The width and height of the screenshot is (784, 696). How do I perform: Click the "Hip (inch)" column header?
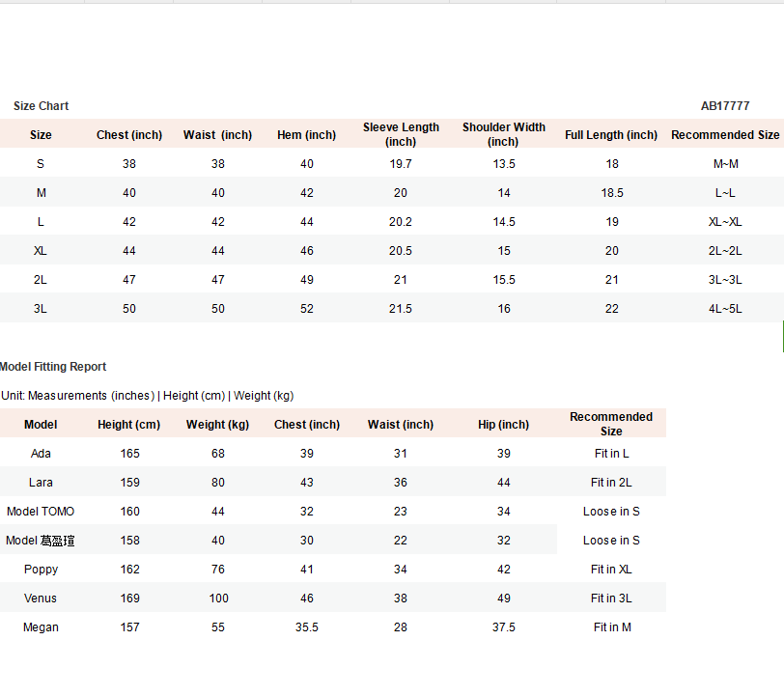(503, 425)
